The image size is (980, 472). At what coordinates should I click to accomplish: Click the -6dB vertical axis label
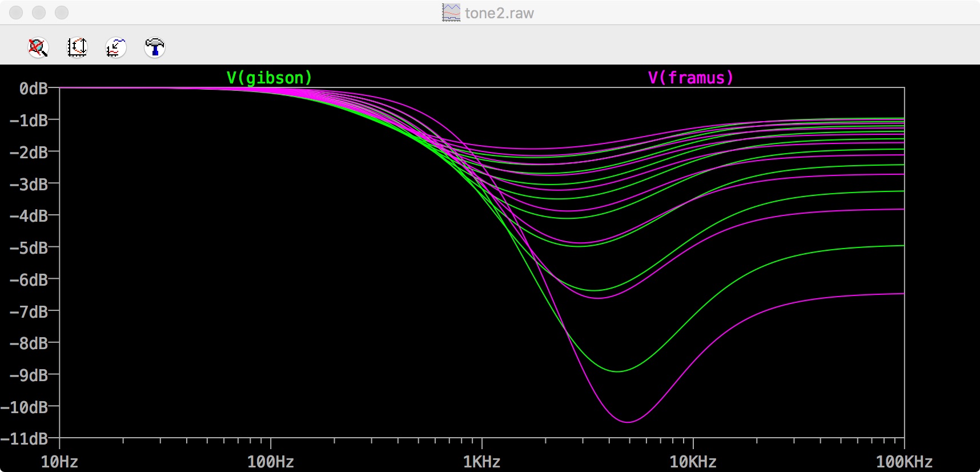29,280
